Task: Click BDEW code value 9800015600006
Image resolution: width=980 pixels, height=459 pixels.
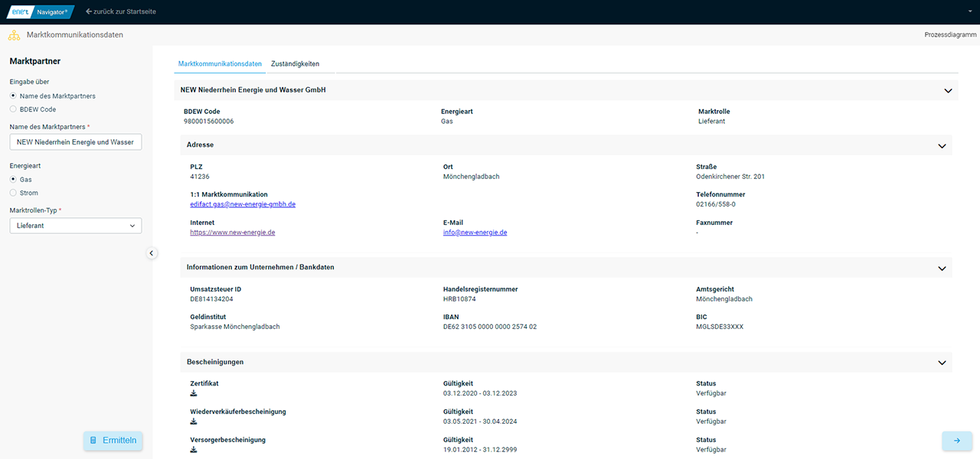Action: click(x=209, y=122)
